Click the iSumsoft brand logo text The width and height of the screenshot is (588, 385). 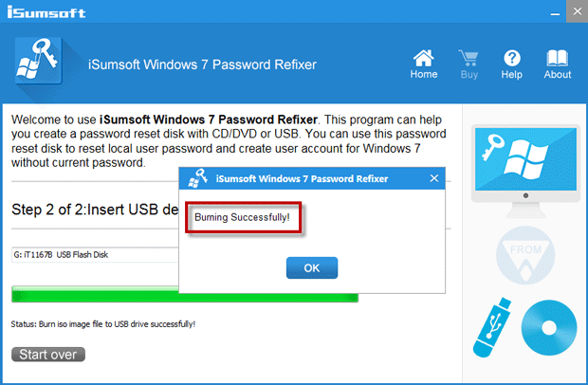click(x=46, y=12)
